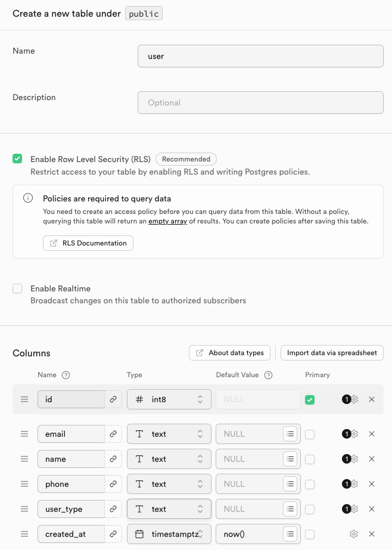Click the foreign key link icon for email
392x550 pixels.
(x=113, y=434)
